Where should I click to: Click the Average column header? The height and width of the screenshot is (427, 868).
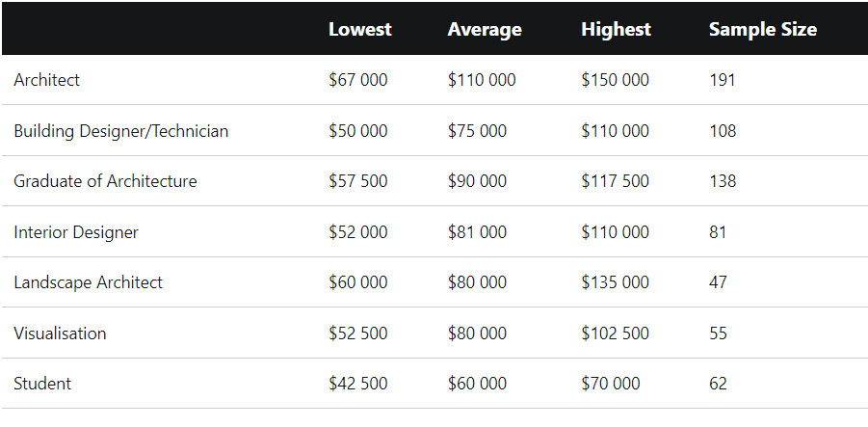485,29
